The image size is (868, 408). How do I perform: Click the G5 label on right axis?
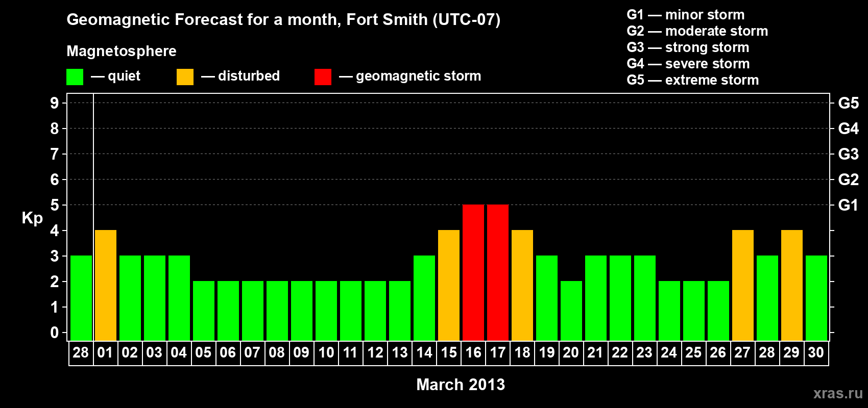848,103
